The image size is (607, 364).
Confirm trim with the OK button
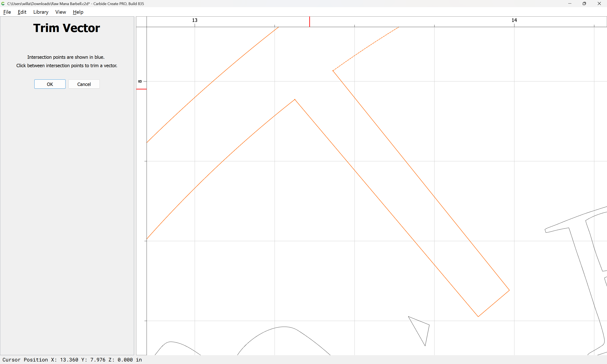50,84
